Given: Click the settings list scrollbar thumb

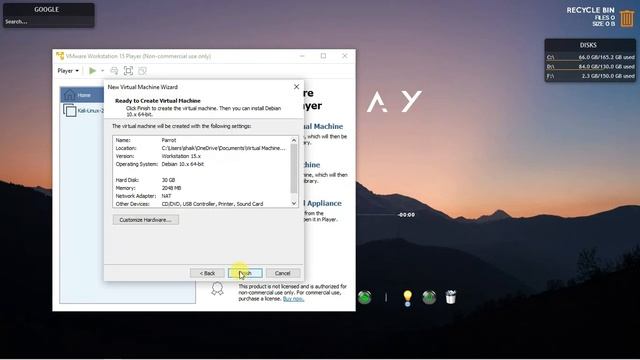Looking at the screenshot, I should [294, 168].
